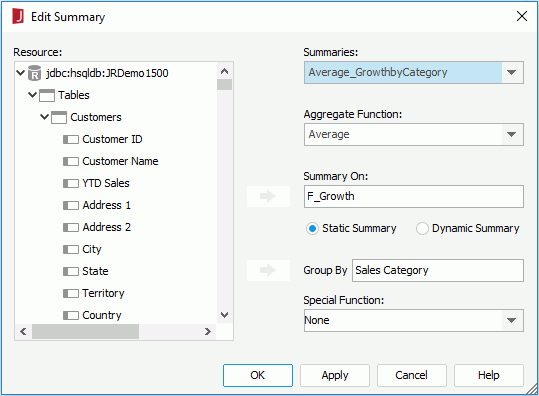The width and height of the screenshot is (539, 396).
Task: Click the OK button
Action: coord(258,375)
